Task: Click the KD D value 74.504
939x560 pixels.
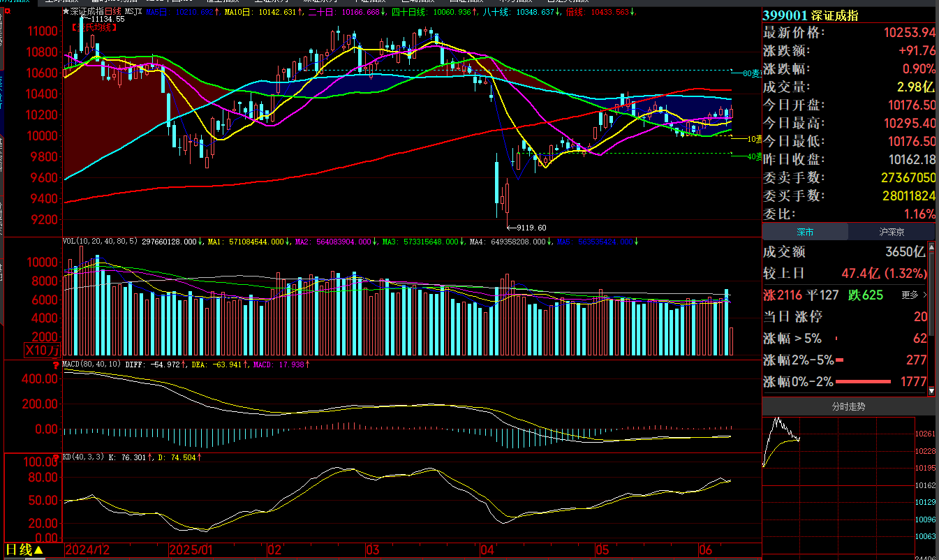Action: click(x=184, y=457)
